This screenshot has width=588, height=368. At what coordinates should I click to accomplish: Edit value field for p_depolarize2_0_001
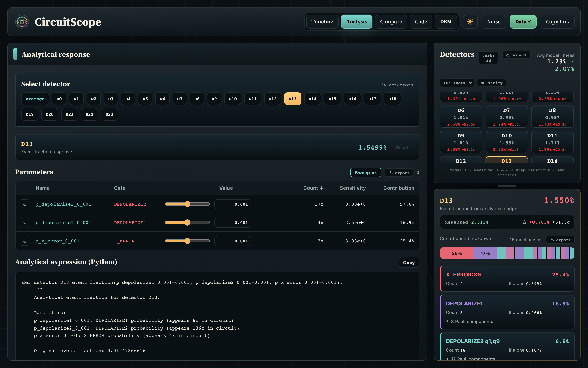(233, 204)
